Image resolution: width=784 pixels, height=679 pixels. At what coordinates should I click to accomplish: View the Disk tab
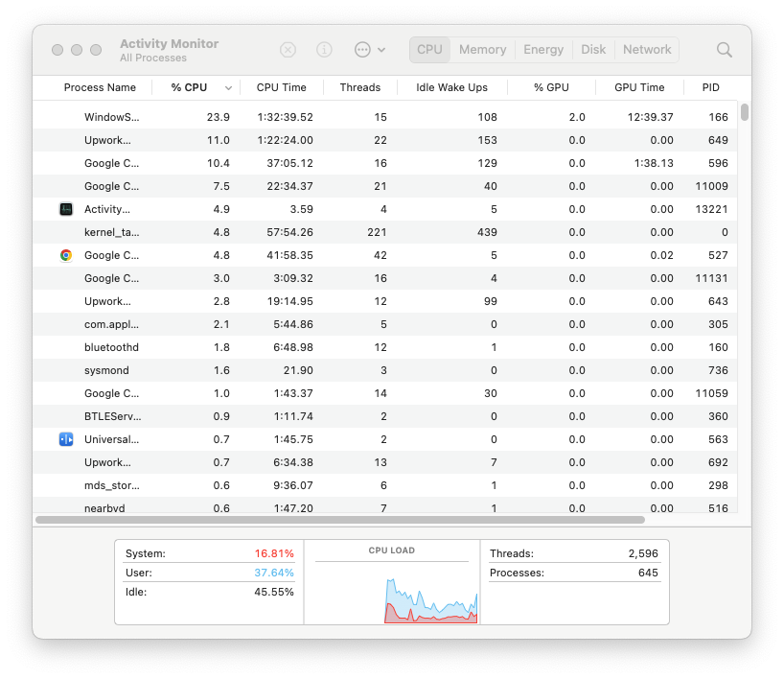coord(593,49)
